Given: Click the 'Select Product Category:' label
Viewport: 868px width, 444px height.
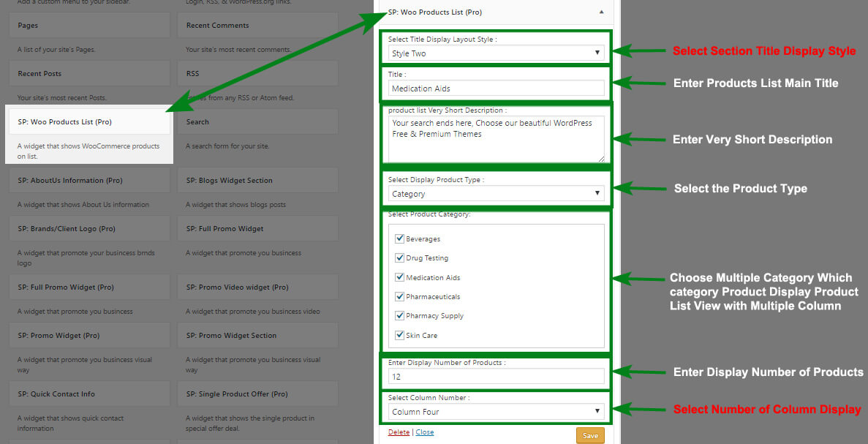Looking at the screenshot, I should click(429, 214).
